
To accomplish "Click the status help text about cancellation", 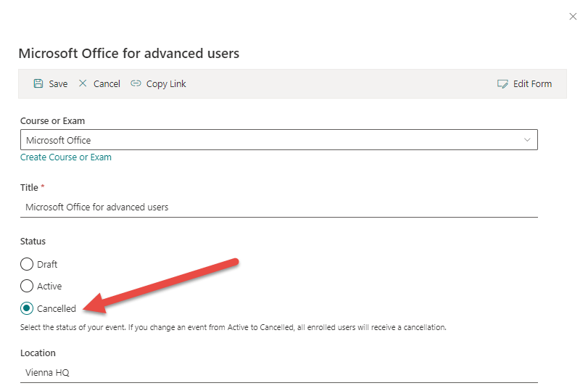I will pyautogui.click(x=233, y=327).
